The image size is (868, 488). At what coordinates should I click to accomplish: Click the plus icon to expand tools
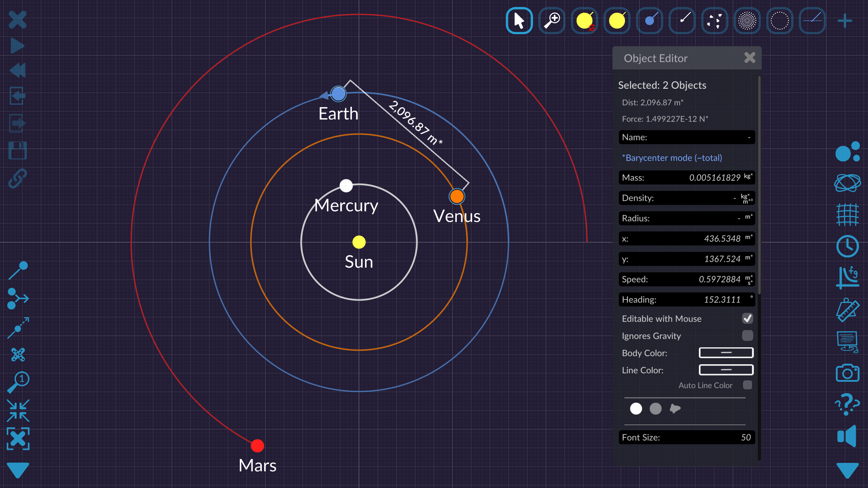pyautogui.click(x=844, y=21)
